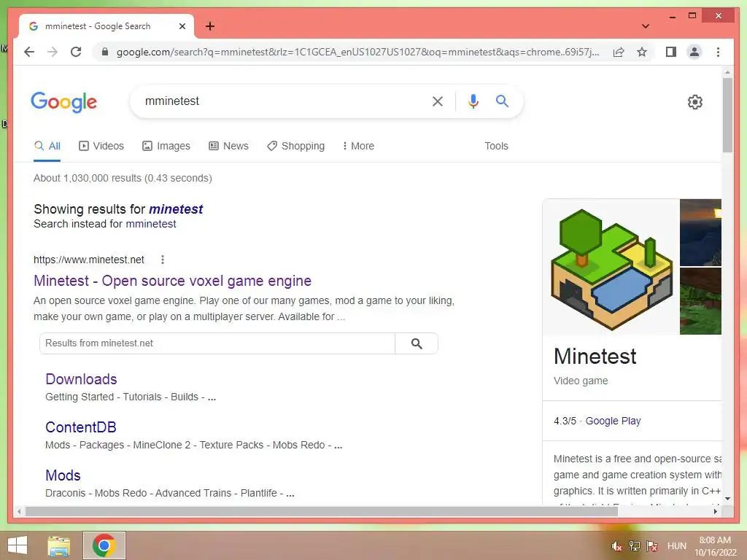Switch to the Images tab
This screenshot has width=747, height=560.
click(x=166, y=146)
